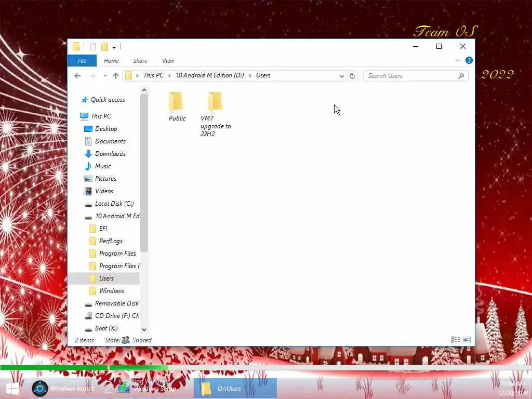532x399 pixels.
Task: Click This PC in address bar
Action: [x=153, y=75]
